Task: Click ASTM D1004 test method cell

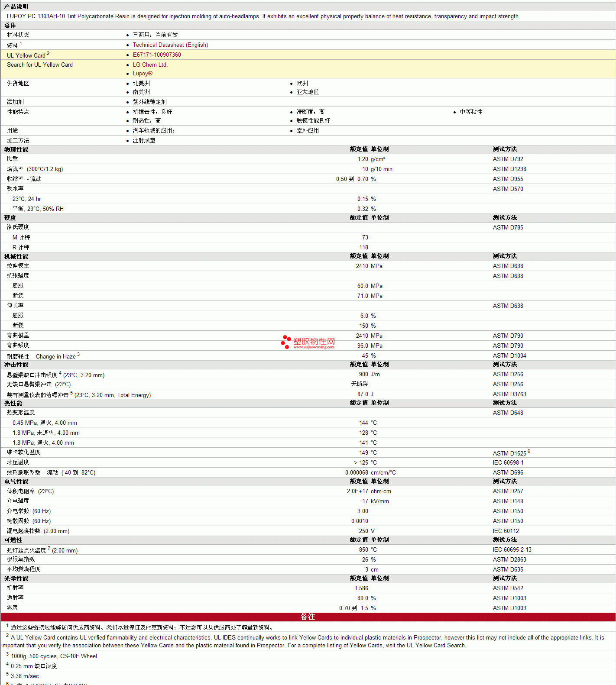Action: 509,355
